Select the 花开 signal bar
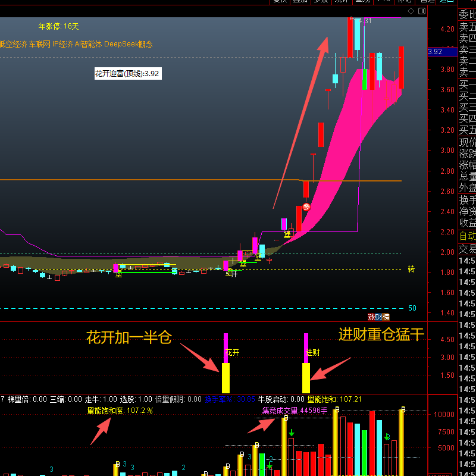 pyautogui.click(x=226, y=363)
